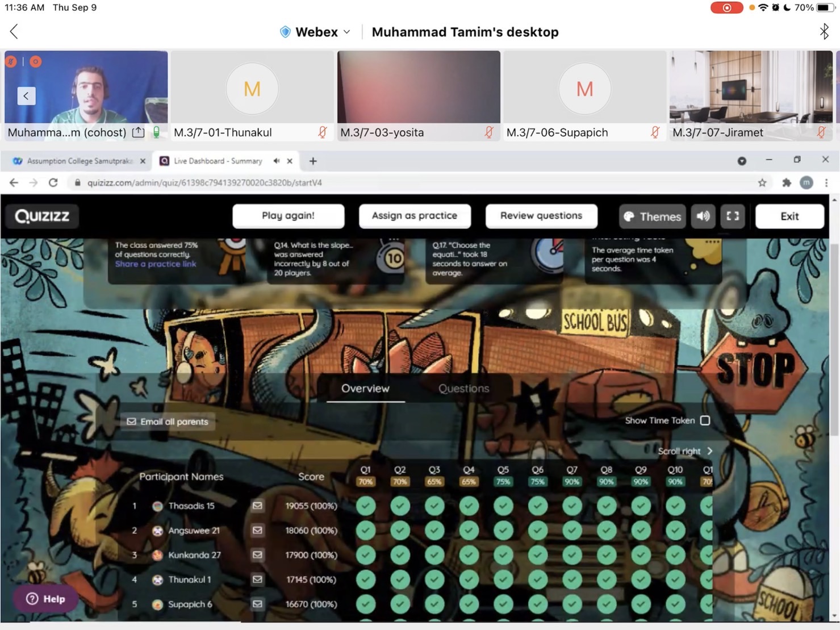Screen dimensions: 840x630
Task: Click the Quizizz logo
Action: tap(42, 216)
